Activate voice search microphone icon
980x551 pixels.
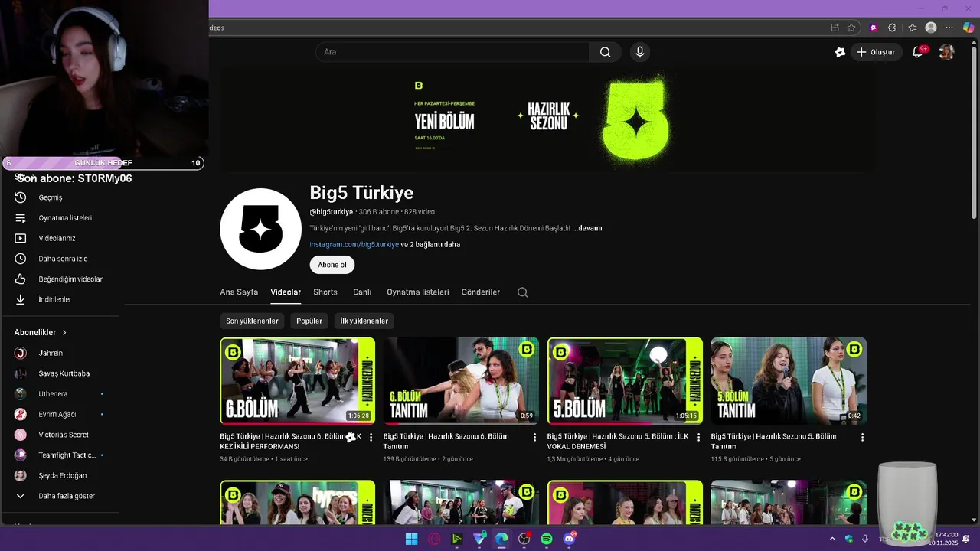pyautogui.click(x=640, y=52)
